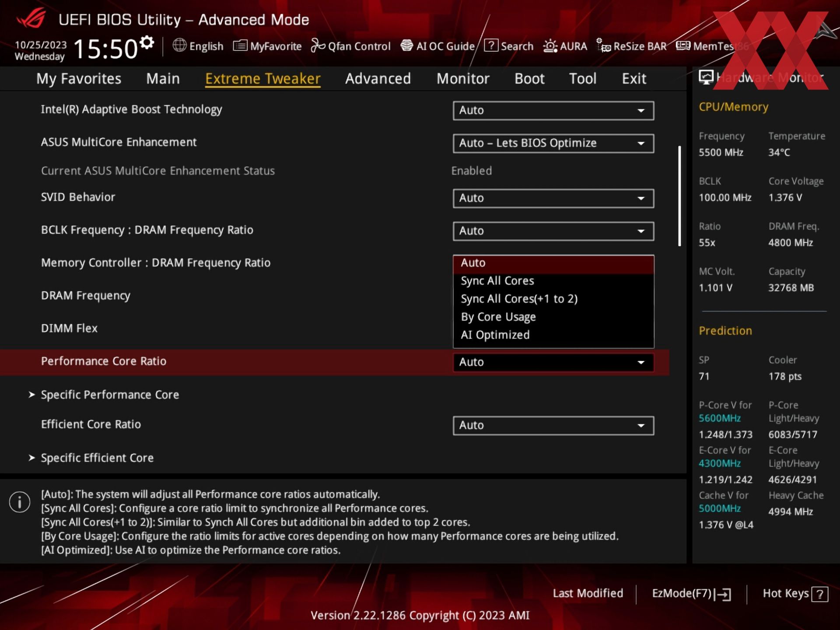Click the 1.376 V core voltage value

[785, 198]
